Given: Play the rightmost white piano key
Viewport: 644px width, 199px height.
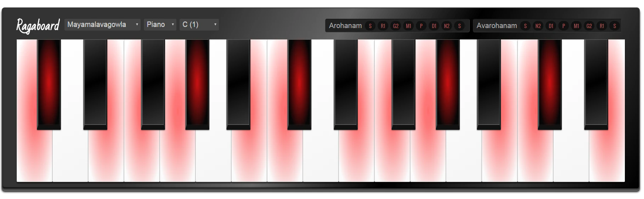Looking at the screenshot, I should click(x=607, y=156).
